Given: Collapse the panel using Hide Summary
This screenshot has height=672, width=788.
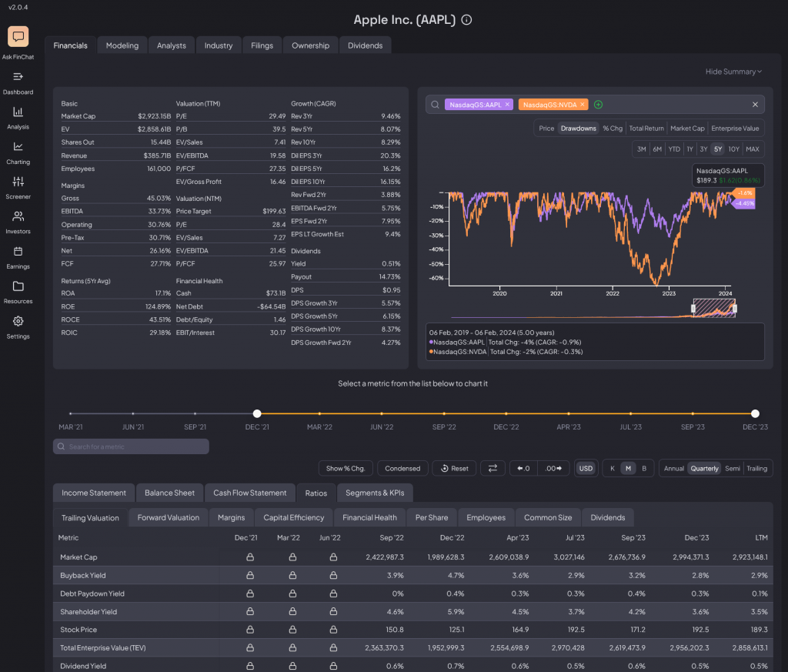Looking at the screenshot, I should click(x=733, y=72).
